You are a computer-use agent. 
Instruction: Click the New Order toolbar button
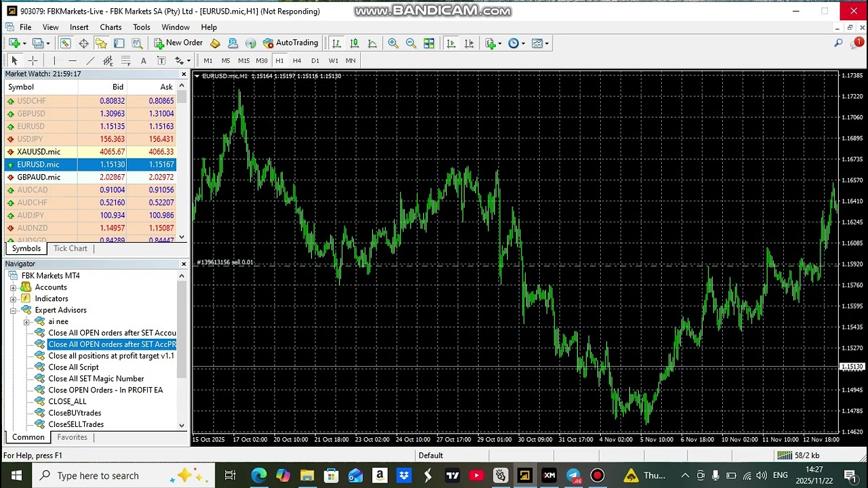(x=178, y=43)
